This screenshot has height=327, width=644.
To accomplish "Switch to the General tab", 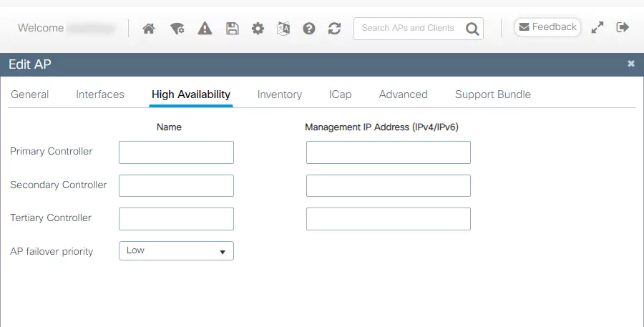I will pyautogui.click(x=30, y=94).
